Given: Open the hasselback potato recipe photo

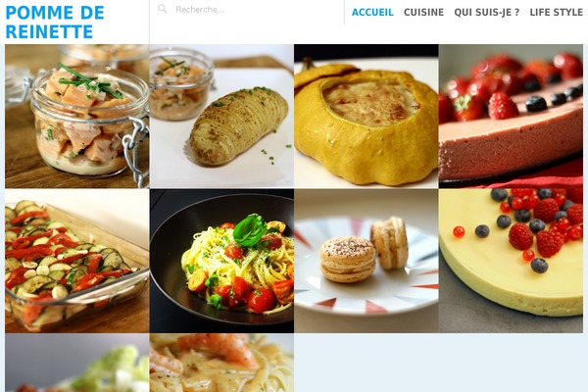Looking at the screenshot, I should coord(221,116).
